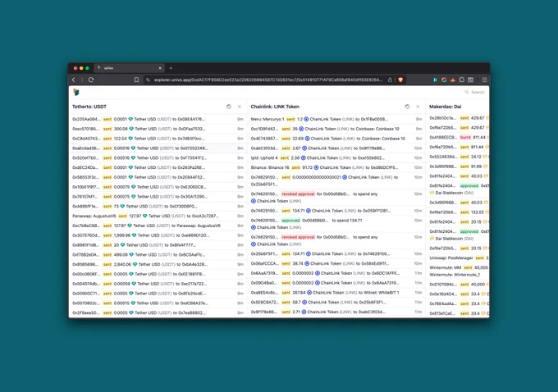Image resolution: width=558 pixels, height=392 pixels.
Task: Open recipient address 0x059Ff1281
Action: point(377,211)
